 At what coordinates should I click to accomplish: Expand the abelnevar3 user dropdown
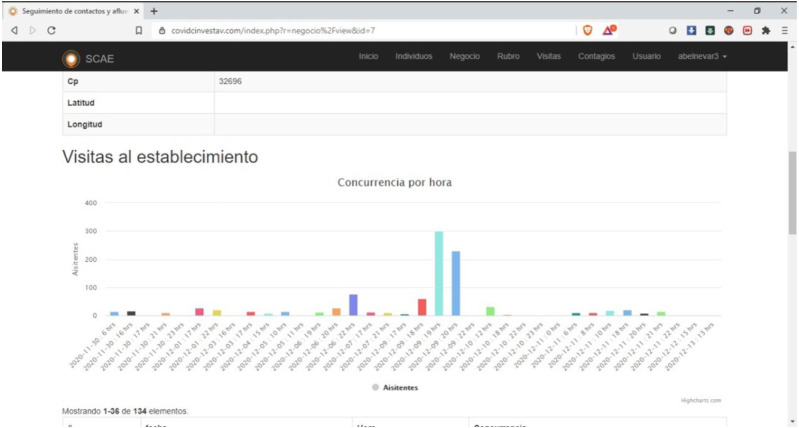point(702,57)
